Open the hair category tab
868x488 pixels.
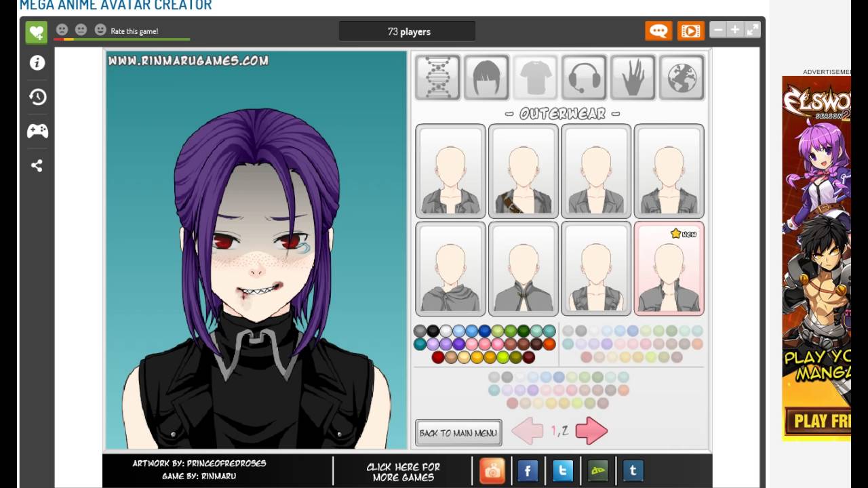click(x=486, y=77)
